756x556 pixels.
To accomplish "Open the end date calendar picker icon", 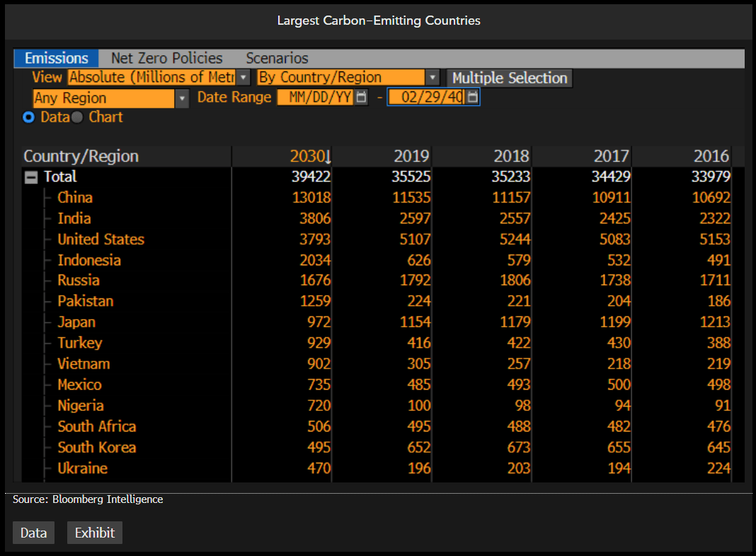I will click(473, 98).
